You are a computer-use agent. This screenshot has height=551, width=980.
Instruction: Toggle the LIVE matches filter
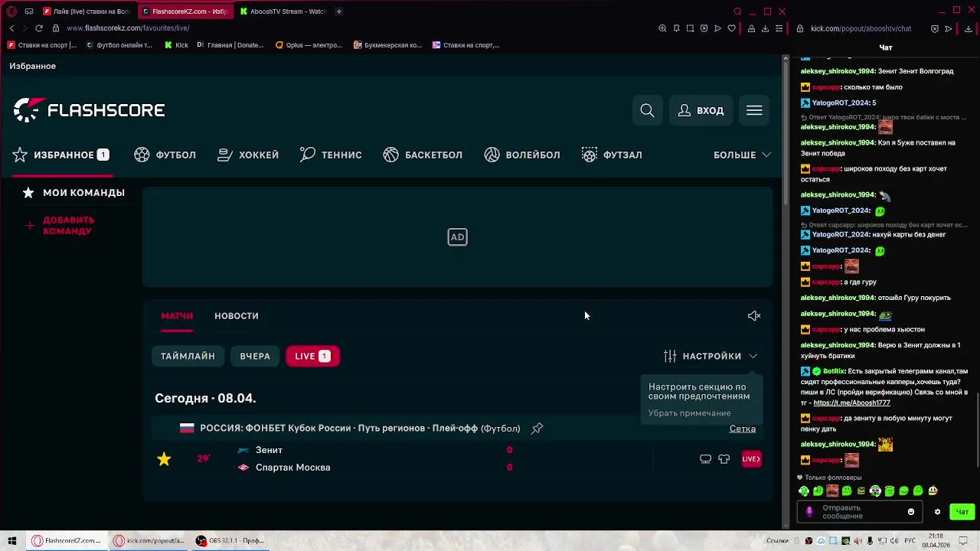pyautogui.click(x=312, y=356)
